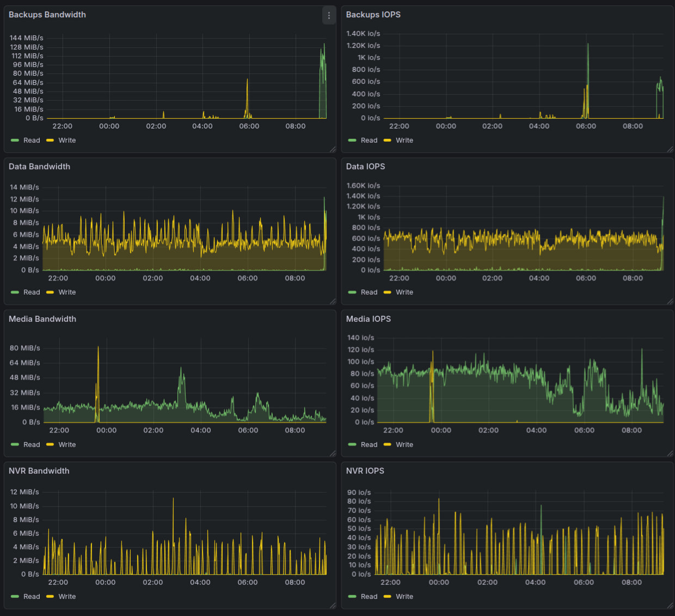Image resolution: width=675 pixels, height=616 pixels.
Task: Click the Media IOPS panel resize handle
Action: pos(670,453)
